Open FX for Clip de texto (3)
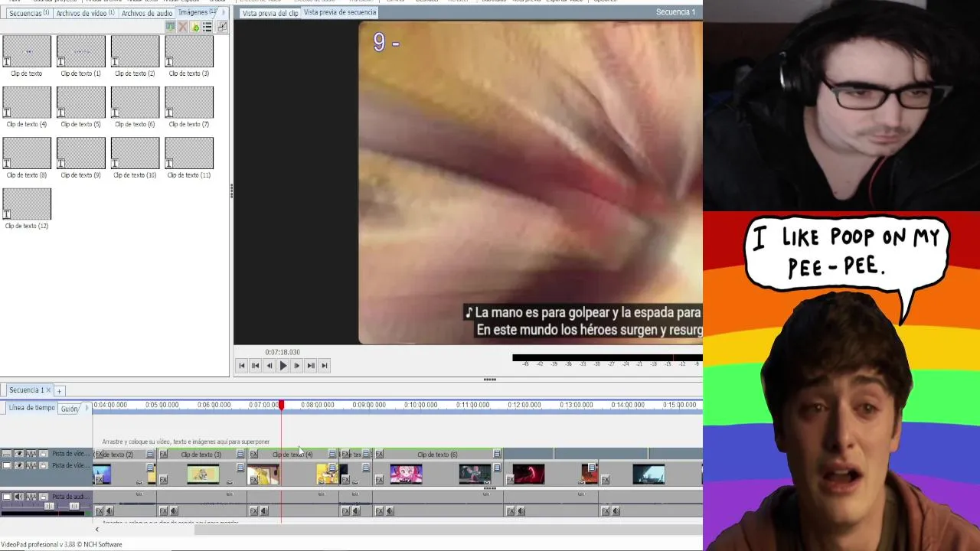980x551 pixels. coord(163,455)
